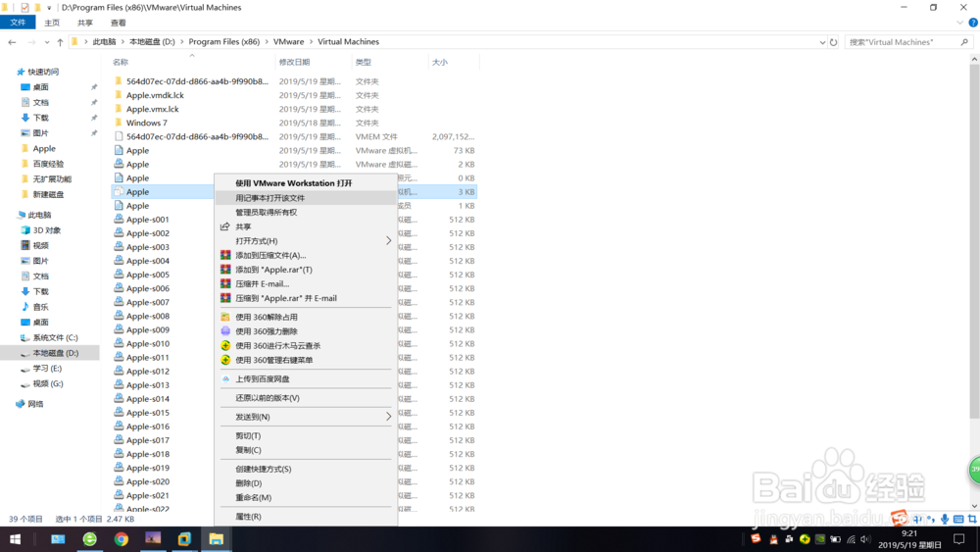Click WinRAR icon for 压缩并 E-mail
Image resolution: width=980 pixels, height=552 pixels.
pyautogui.click(x=225, y=283)
